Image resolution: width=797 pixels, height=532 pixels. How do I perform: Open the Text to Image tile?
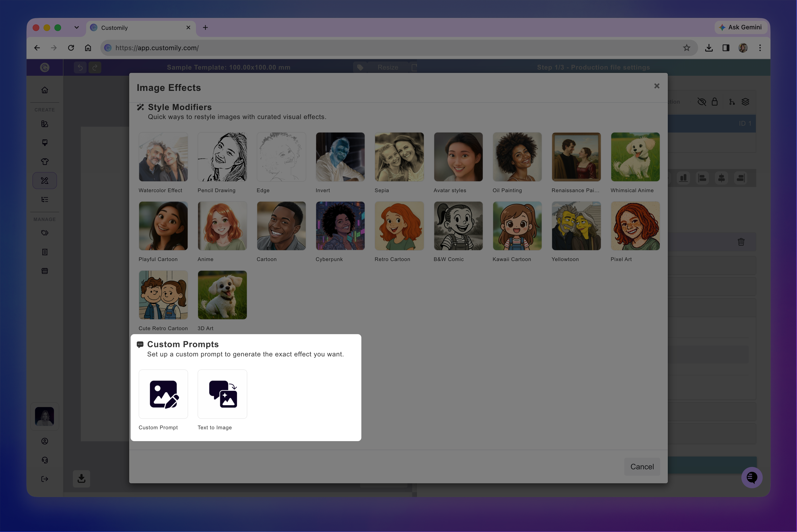pos(222,394)
